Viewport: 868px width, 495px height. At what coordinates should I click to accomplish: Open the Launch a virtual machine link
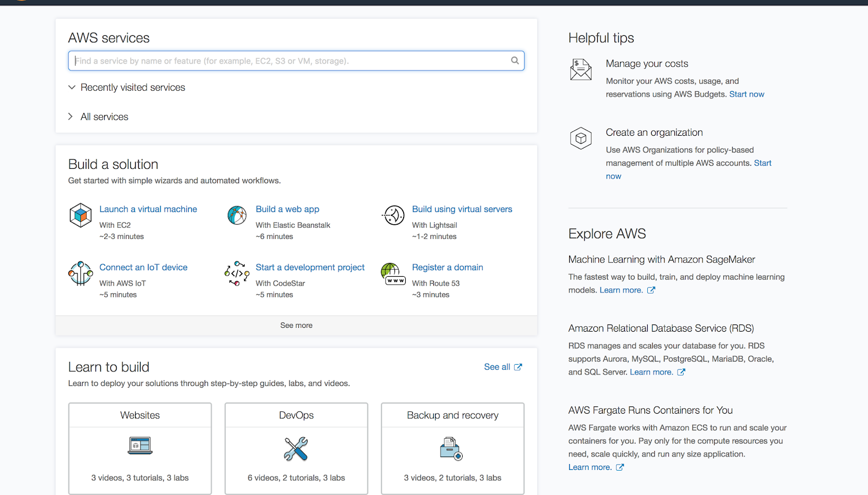[148, 209]
